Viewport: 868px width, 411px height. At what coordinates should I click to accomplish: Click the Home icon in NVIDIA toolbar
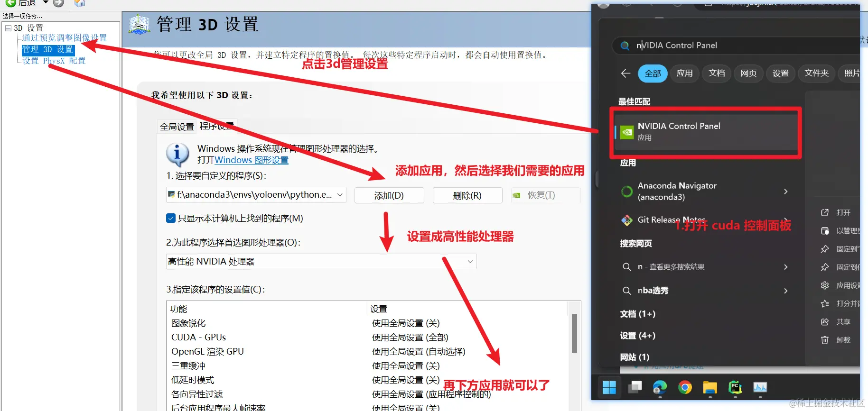pos(80,3)
